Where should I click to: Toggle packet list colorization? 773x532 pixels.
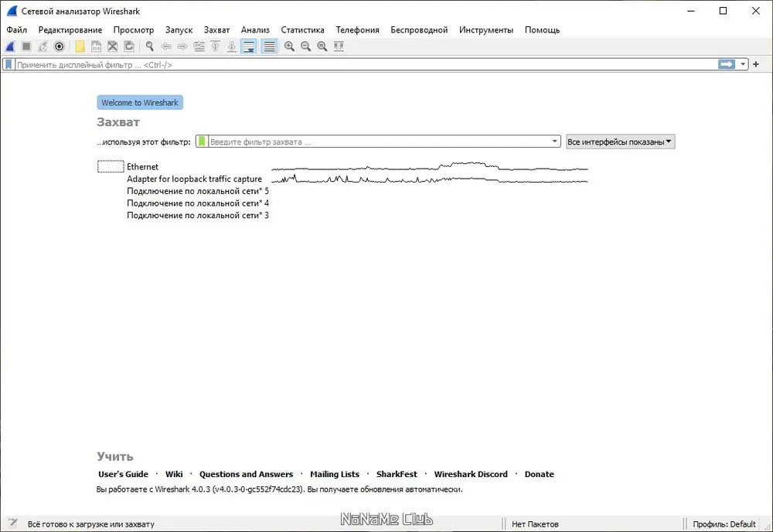point(269,46)
